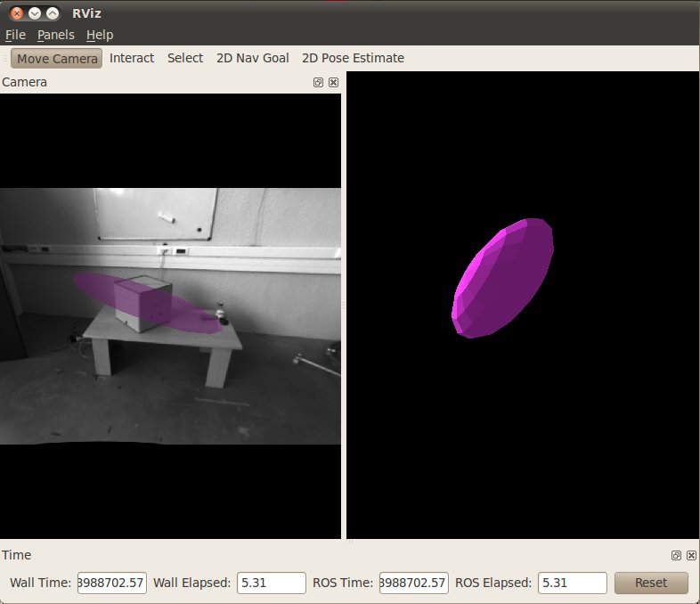The image size is (700, 604).
Task: Activate the Move Camera tool
Action: point(57,58)
